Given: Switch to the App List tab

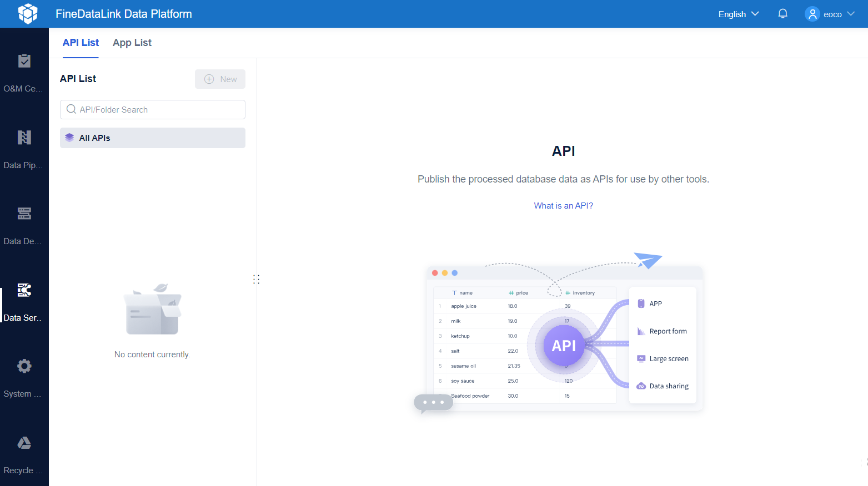Looking at the screenshot, I should pyautogui.click(x=132, y=43).
